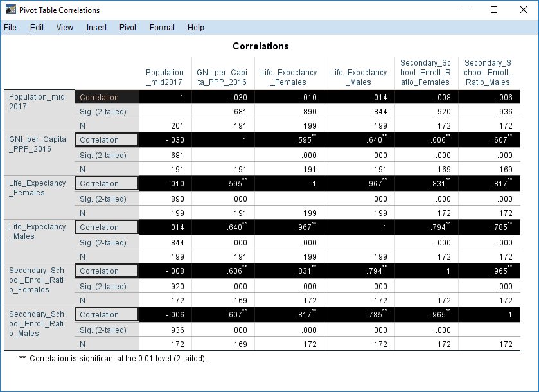Select the 201 N cell for Population_mid2017
539x392 pixels.
click(x=165, y=125)
